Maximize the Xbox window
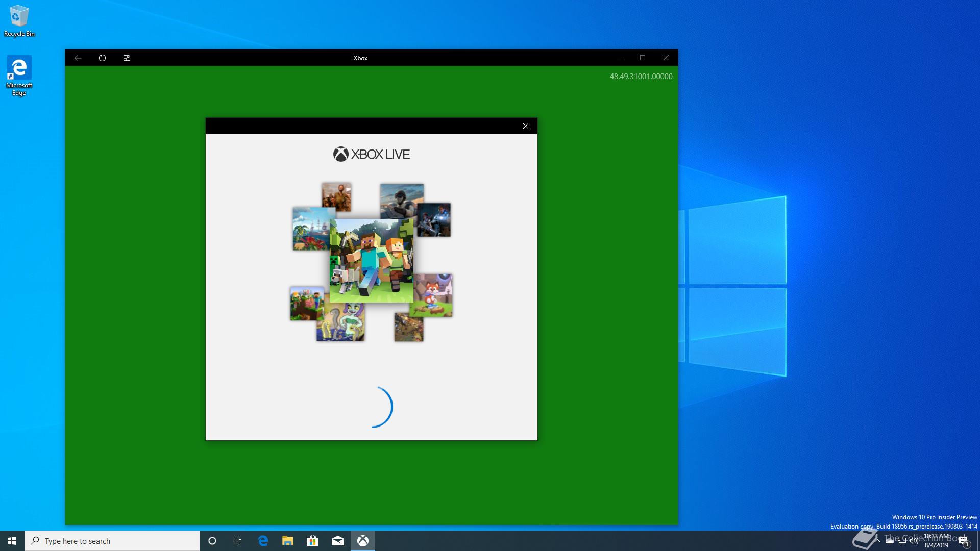This screenshot has width=980, height=551. coord(643,58)
